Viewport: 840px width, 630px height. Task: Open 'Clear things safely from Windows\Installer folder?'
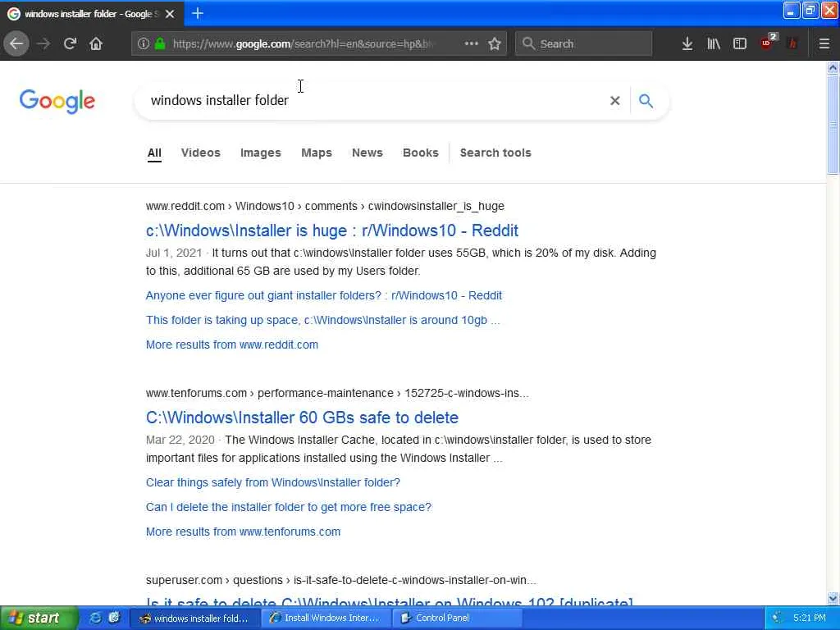[x=273, y=482]
